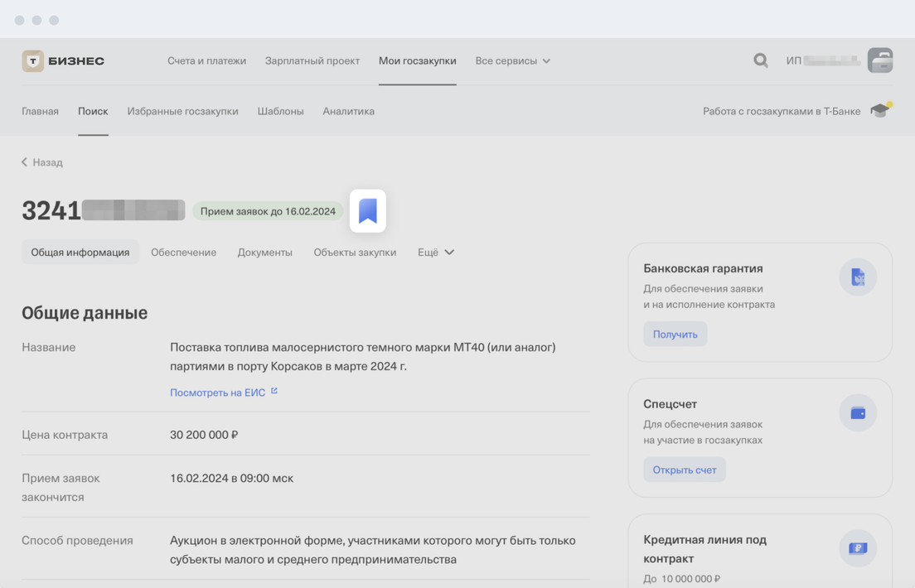Open search with magnifier icon
This screenshot has width=915, height=588.
[760, 60]
